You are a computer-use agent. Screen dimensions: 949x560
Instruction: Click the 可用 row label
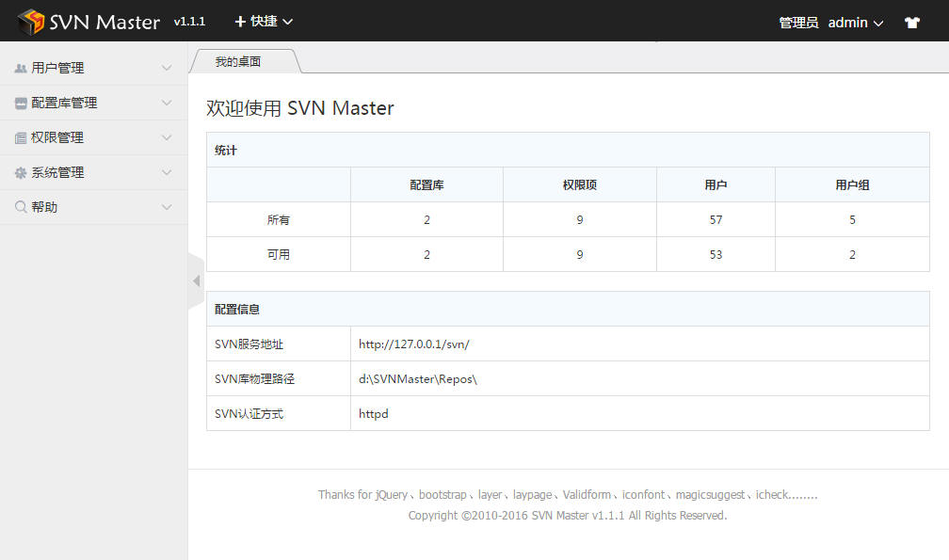[279, 255]
